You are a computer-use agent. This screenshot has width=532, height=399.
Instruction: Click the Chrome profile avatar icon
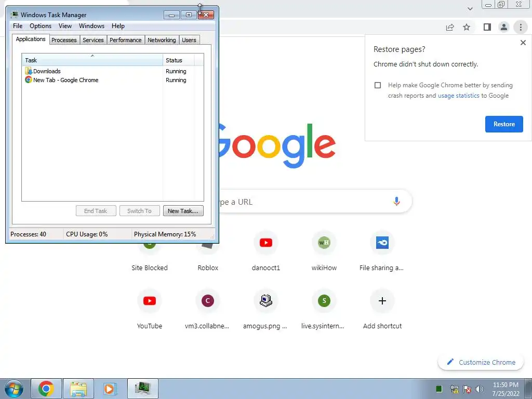(504, 27)
